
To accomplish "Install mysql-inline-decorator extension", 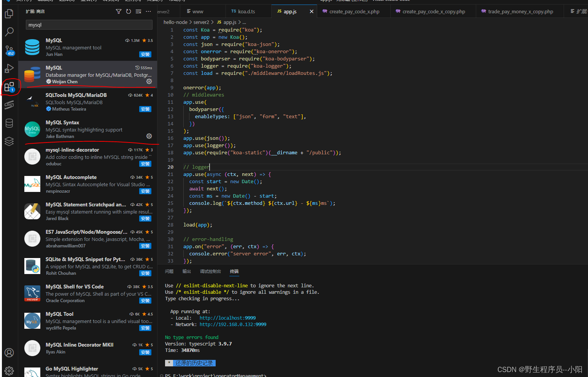I will point(145,164).
